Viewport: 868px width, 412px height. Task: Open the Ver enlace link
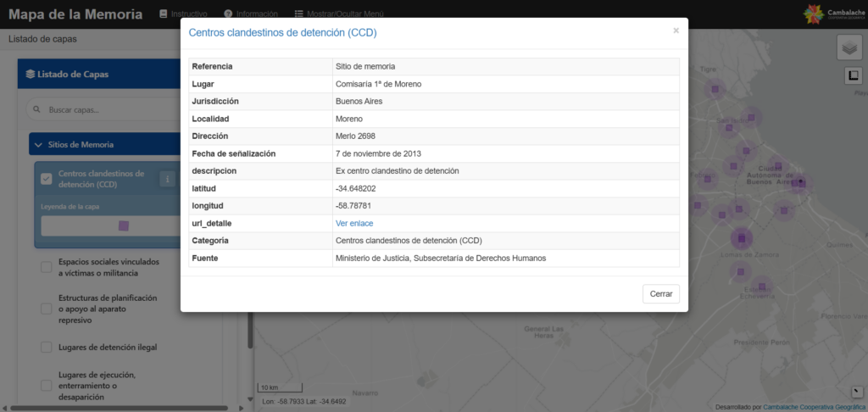pyautogui.click(x=354, y=223)
